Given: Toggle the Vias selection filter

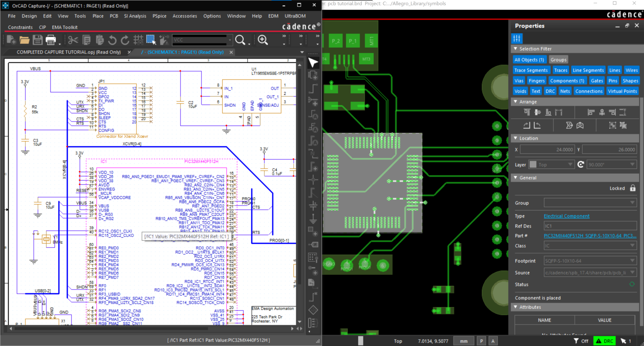Looking at the screenshot, I should point(519,81).
